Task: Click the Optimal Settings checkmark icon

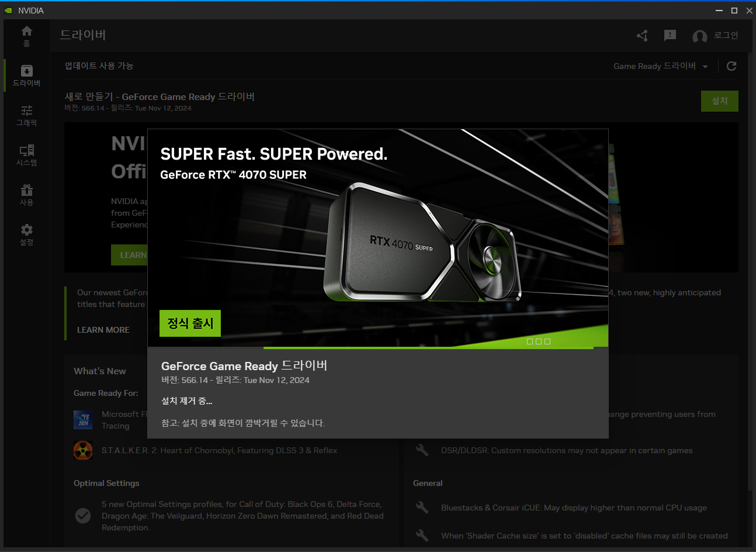Action: pyautogui.click(x=83, y=516)
